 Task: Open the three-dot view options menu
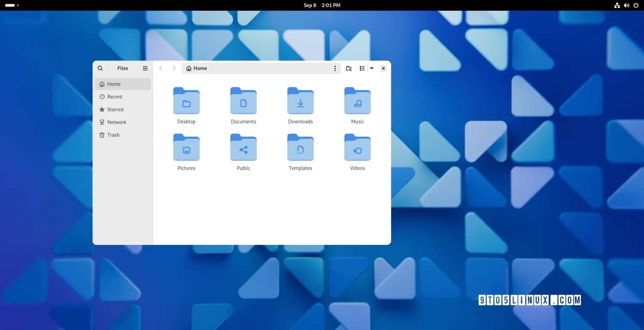(x=335, y=68)
